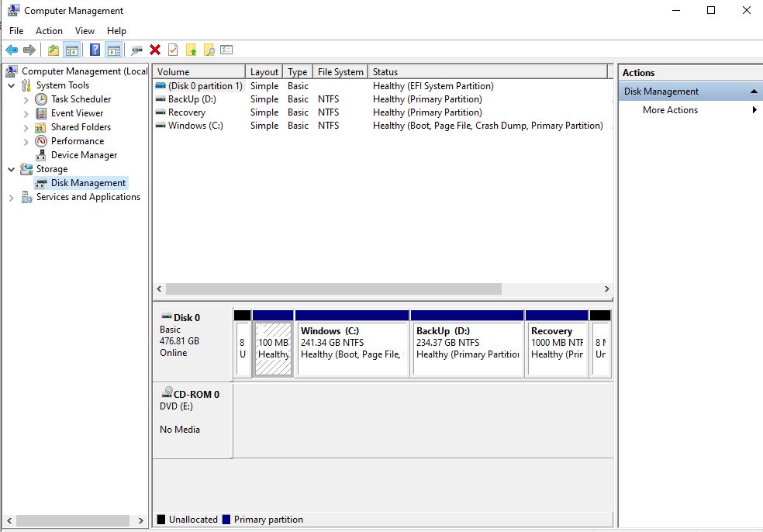
Task: Toggle Show/Hide Action Pane icon
Action: (x=113, y=50)
